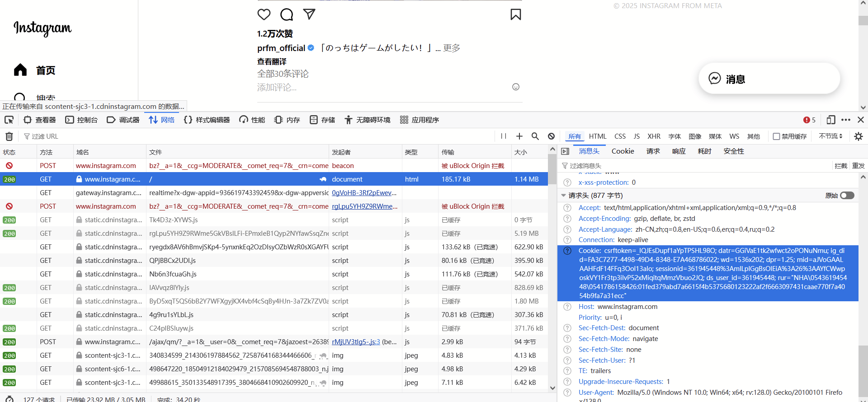Click the Instagram logo
This screenshot has width=868, height=402.
coord(42,28)
